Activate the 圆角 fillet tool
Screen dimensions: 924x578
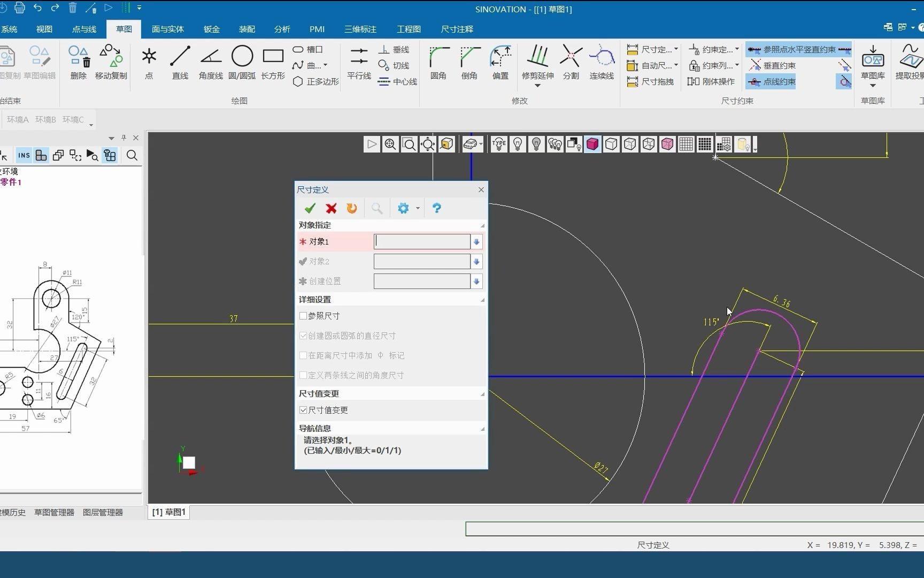(438, 62)
